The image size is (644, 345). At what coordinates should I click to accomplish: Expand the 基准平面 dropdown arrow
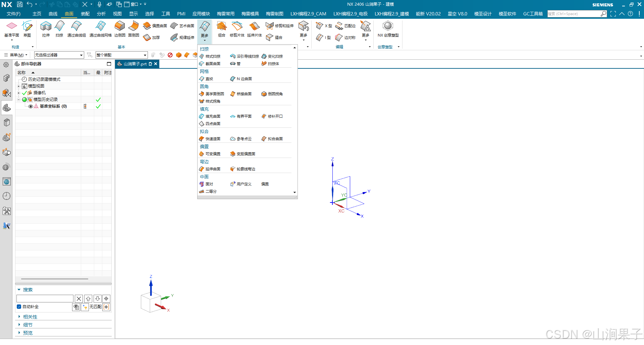pyautogui.click(x=12, y=40)
